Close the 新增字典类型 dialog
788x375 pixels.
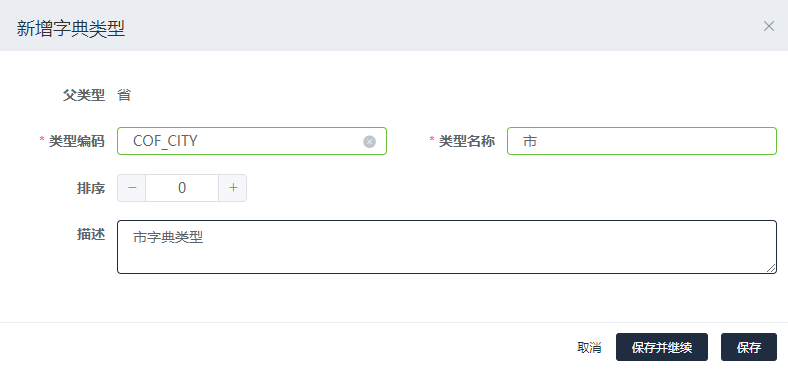pyautogui.click(x=768, y=26)
